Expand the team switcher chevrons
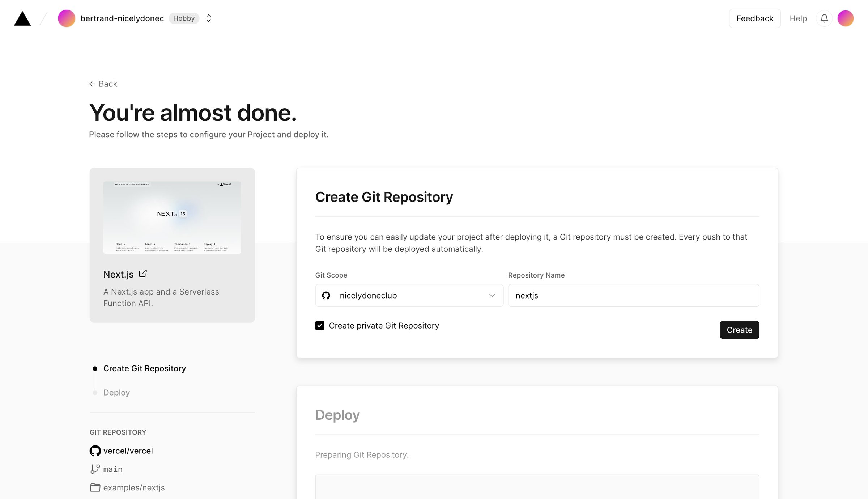Screen dimensions: 868x499 point(208,18)
